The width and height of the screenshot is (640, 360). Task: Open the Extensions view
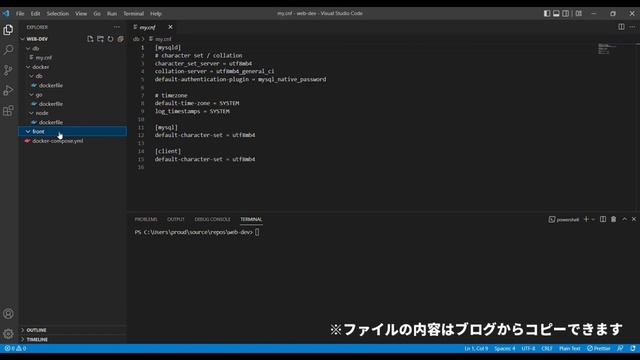[x=8, y=111]
